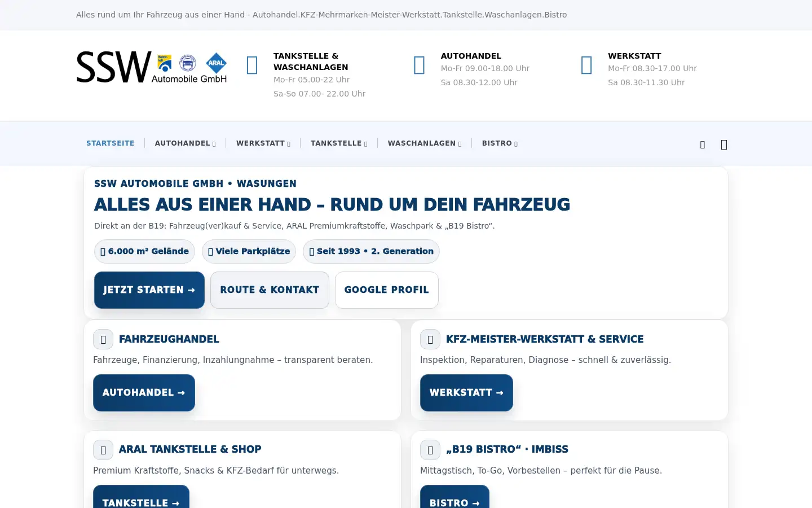Click the rightmost icon in the navigation bar
Screen dimensions: 812x508
coord(724,144)
